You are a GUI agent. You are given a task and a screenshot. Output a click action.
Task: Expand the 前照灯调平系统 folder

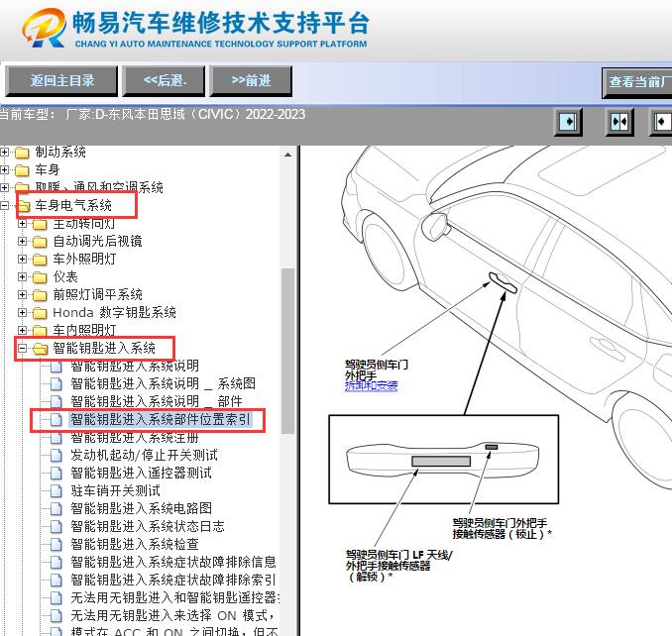(x=22, y=294)
